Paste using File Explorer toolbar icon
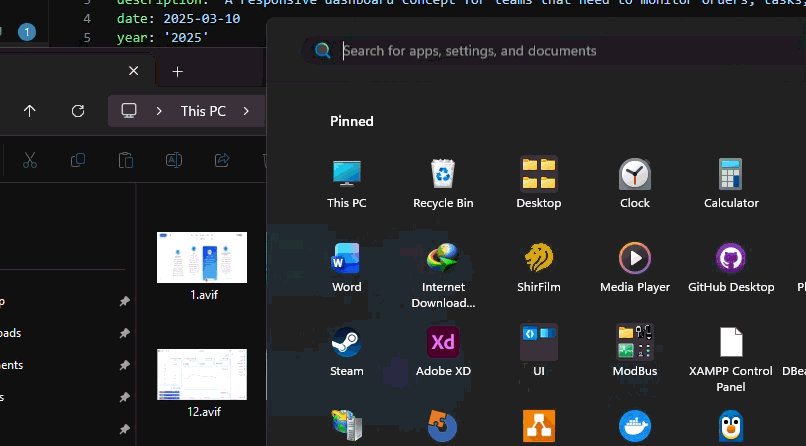Screen dimensions: 806x446 (125, 160)
